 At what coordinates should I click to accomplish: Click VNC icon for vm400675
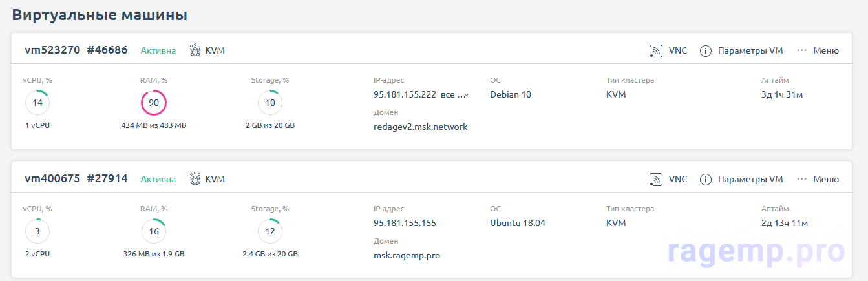[x=657, y=179]
